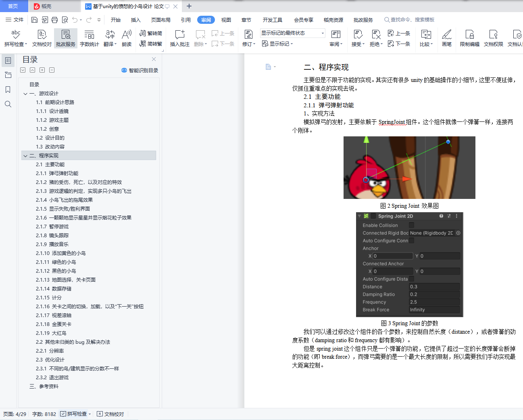Image resolution: width=523 pixels, height=420 pixels.
Task: Open print preview from the quick access bar
Action: point(65,20)
